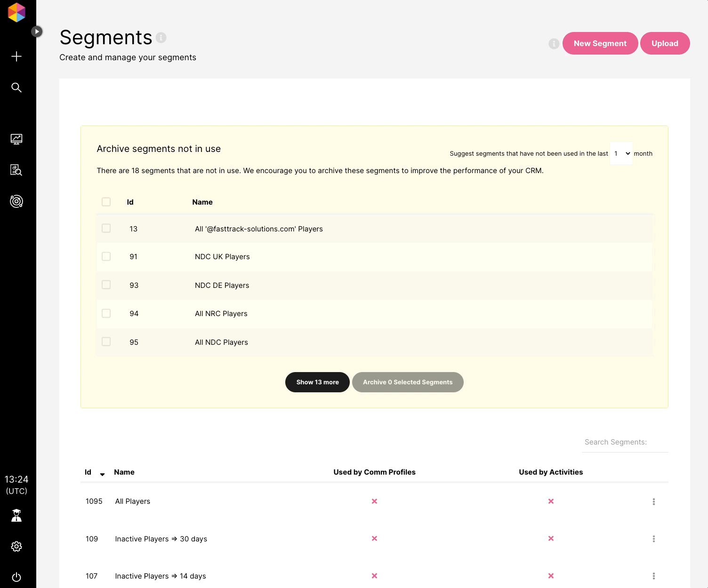Open the dashboard monitor chart icon

pyautogui.click(x=16, y=139)
